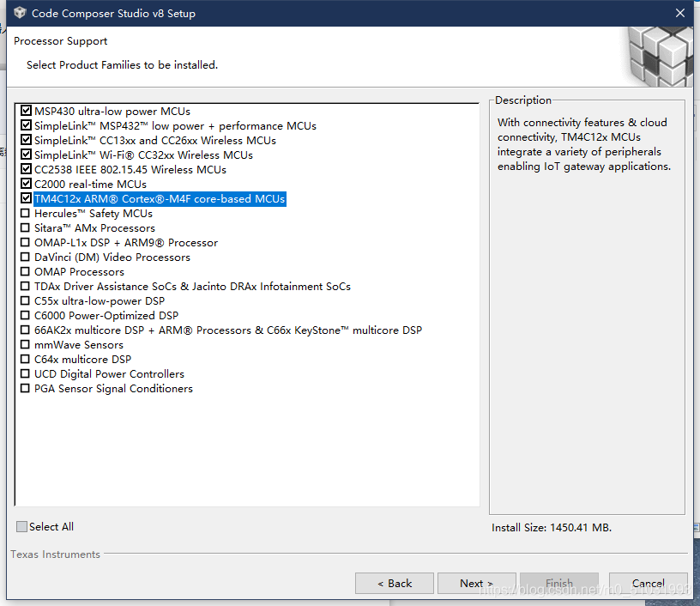Check DaVinci (DM) Video Processors
The image size is (700, 606).
26,258
